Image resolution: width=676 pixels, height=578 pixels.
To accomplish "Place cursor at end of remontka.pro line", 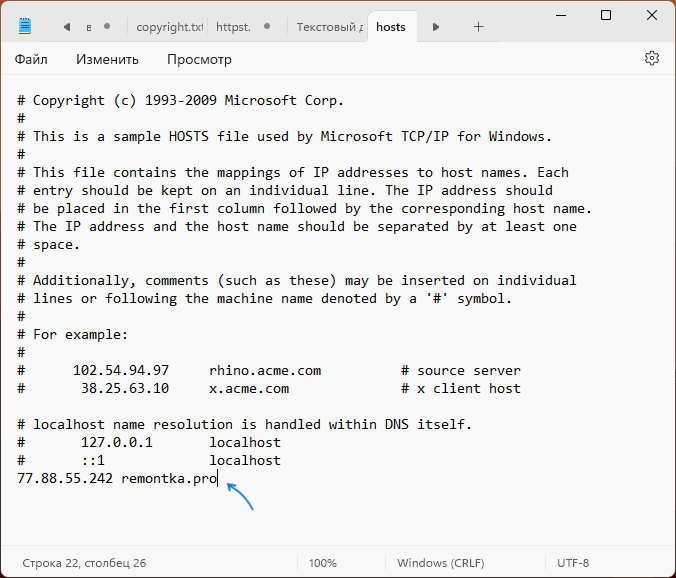I will click(x=218, y=479).
